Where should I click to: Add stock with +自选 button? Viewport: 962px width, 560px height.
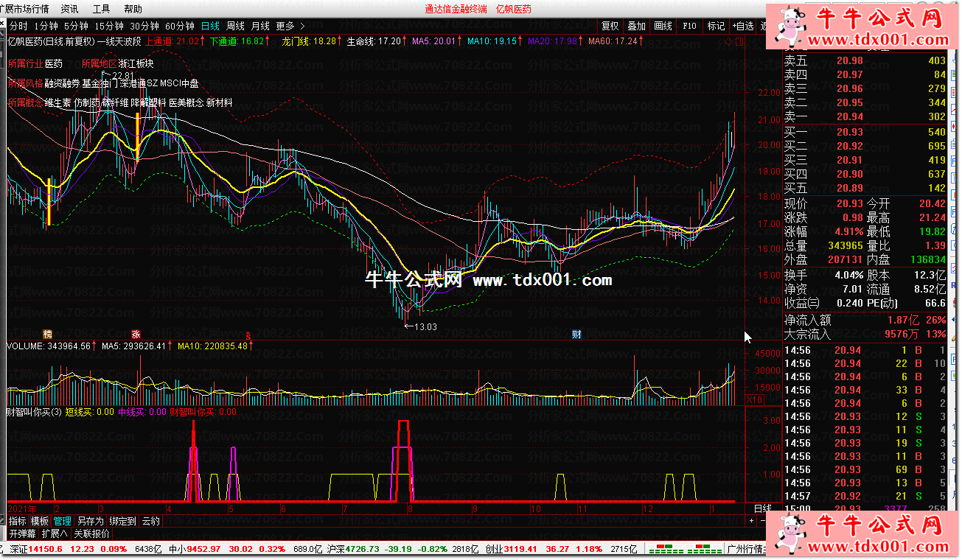(742, 26)
